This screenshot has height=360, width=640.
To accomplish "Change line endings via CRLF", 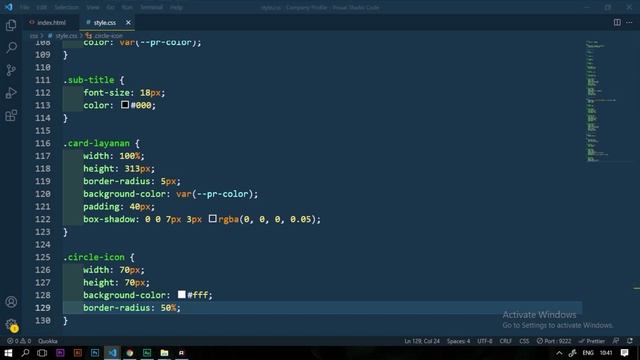I will pyautogui.click(x=506, y=341).
